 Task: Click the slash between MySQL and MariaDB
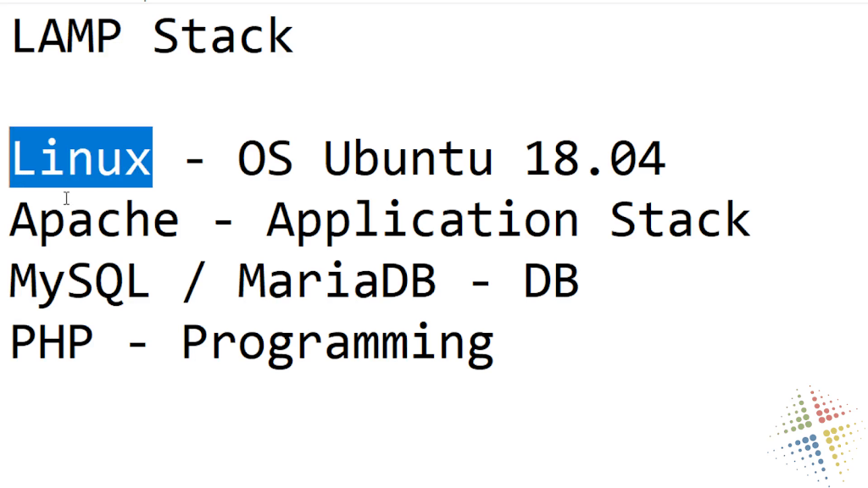[194, 282]
